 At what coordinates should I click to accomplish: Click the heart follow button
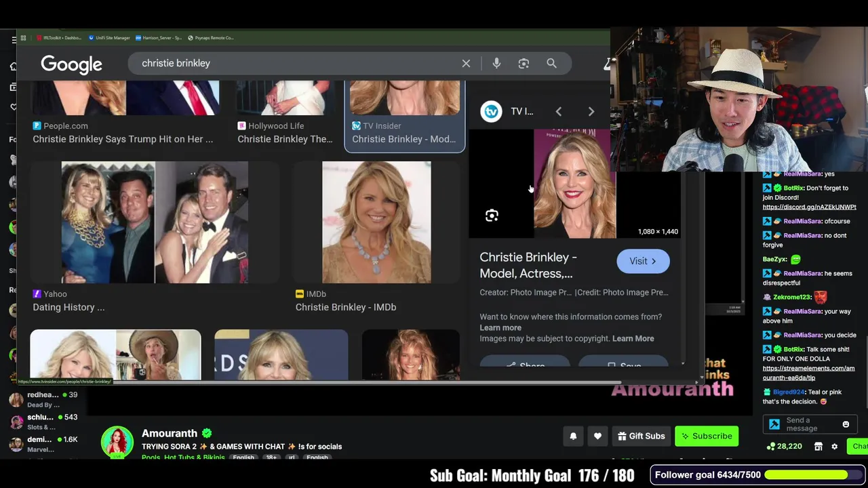(597, 436)
